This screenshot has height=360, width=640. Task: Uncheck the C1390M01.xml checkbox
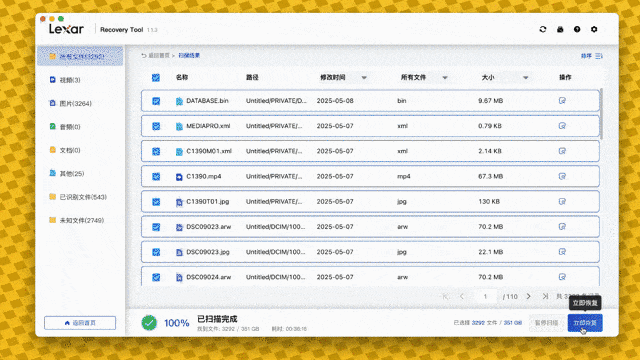tap(156, 151)
